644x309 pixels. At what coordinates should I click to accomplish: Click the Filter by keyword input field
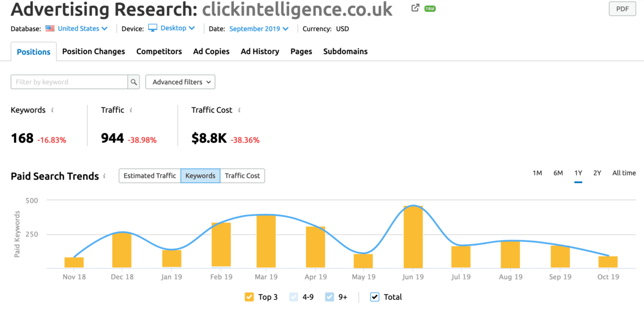pos(69,82)
